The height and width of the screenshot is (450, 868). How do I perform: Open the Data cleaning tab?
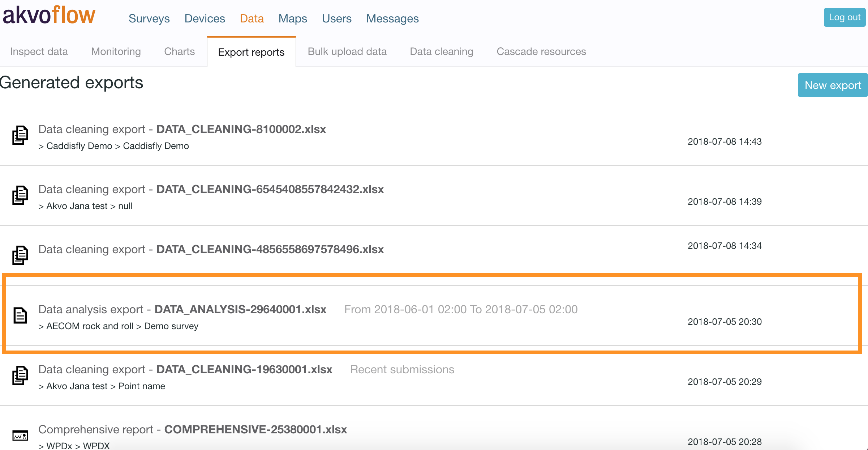[x=441, y=51]
